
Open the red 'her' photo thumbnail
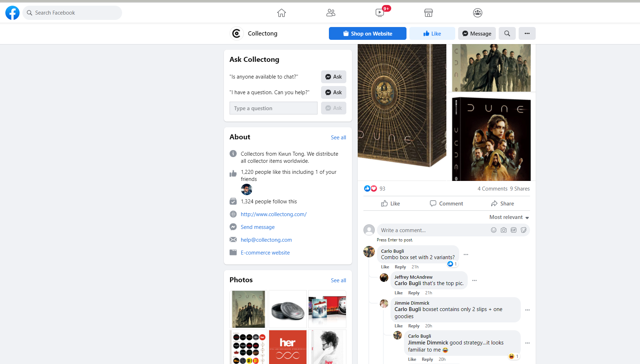coord(288,347)
